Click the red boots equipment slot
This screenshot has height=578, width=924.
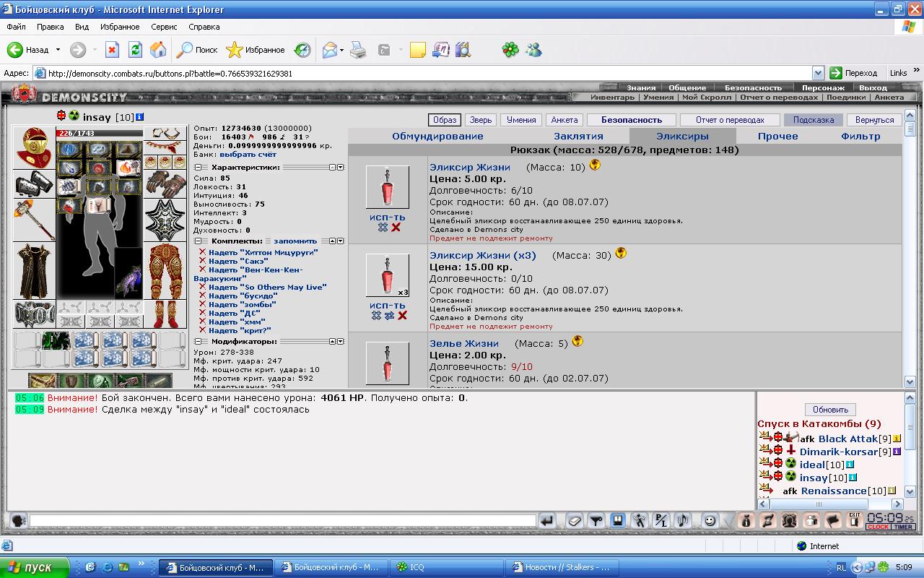[165, 314]
